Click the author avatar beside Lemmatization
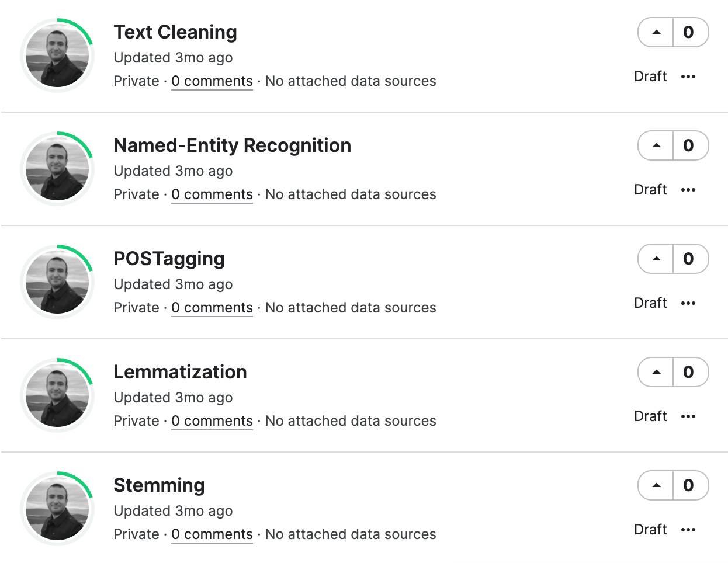 tap(57, 395)
